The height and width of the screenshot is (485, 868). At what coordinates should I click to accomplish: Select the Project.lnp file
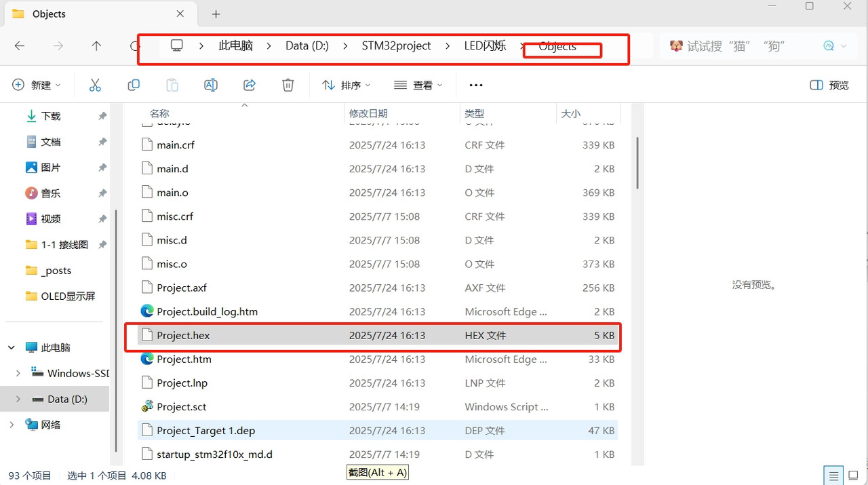point(378,383)
